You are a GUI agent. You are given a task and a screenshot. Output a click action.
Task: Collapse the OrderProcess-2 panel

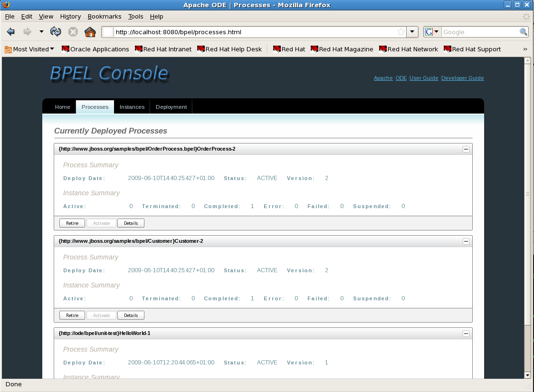coord(466,149)
